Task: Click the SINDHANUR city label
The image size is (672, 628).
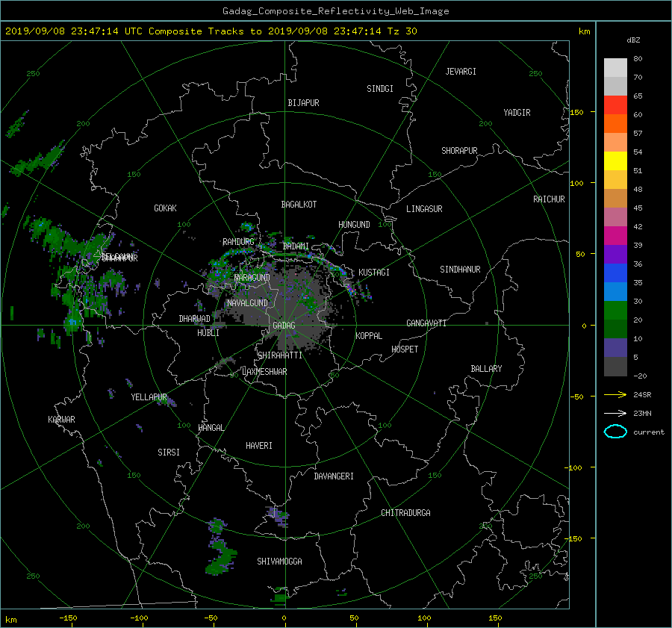Action: click(x=460, y=270)
